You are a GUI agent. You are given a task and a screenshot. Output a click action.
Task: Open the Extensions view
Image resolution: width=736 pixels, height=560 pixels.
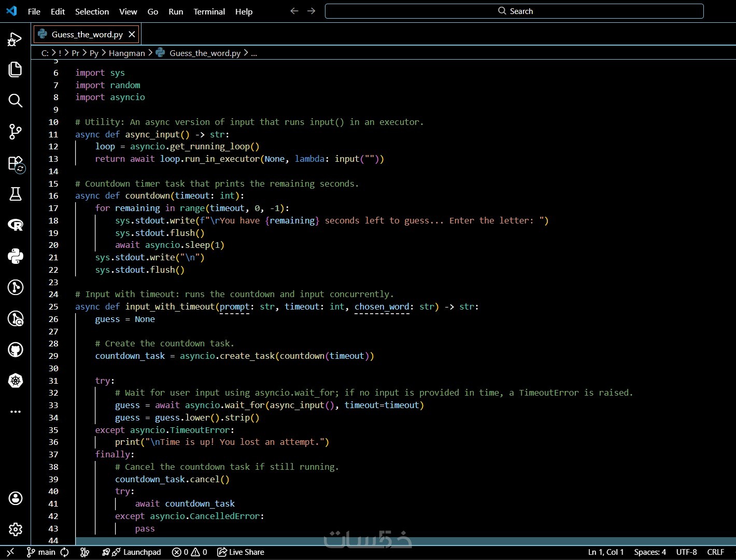coord(15,163)
